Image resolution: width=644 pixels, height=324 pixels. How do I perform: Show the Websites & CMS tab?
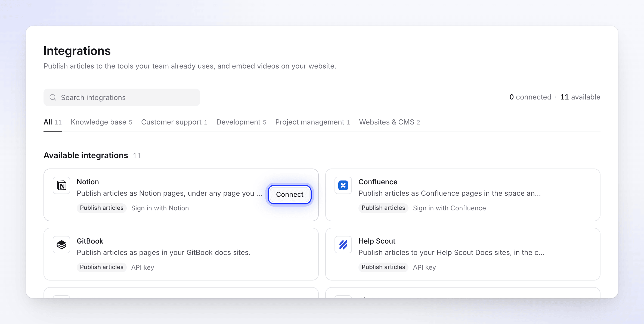click(390, 122)
